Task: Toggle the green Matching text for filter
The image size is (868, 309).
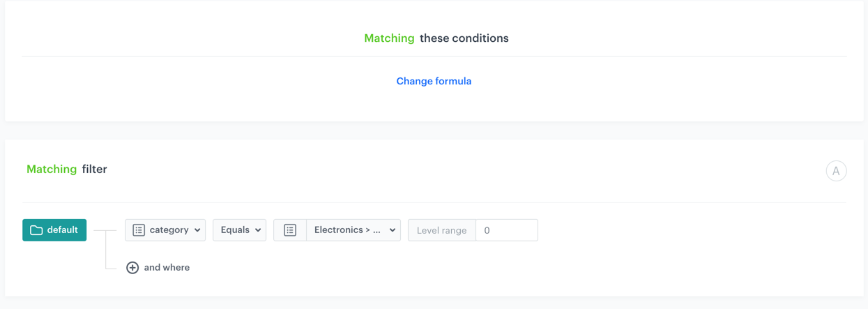Action: 52,169
